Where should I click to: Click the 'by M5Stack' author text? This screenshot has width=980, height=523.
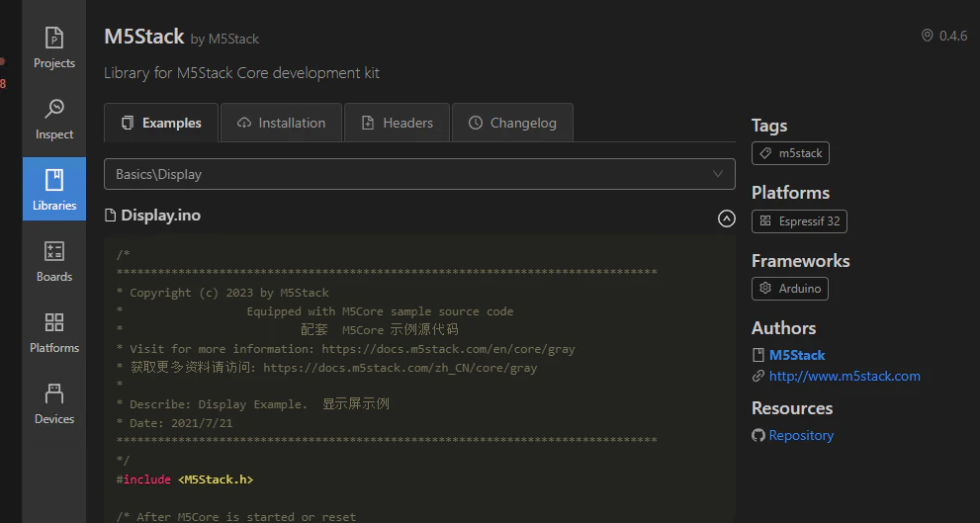224,39
